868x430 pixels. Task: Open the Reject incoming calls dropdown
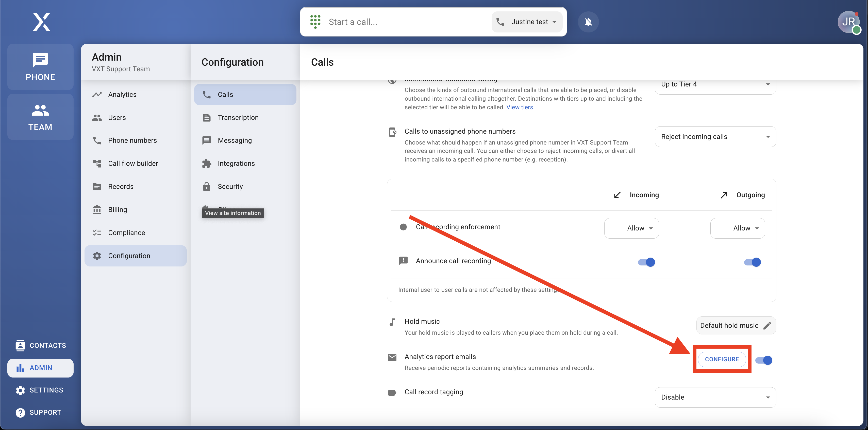pyautogui.click(x=715, y=137)
